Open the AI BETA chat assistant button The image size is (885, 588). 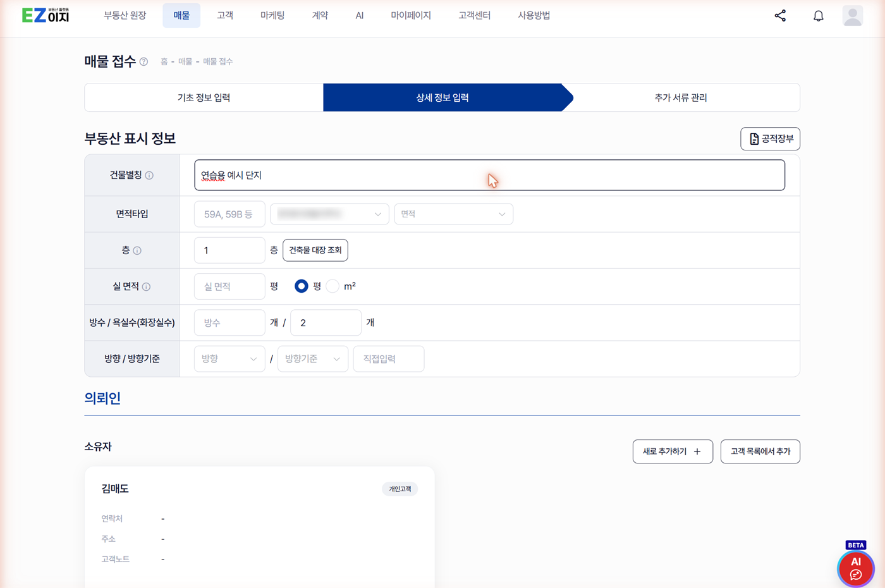(855, 568)
